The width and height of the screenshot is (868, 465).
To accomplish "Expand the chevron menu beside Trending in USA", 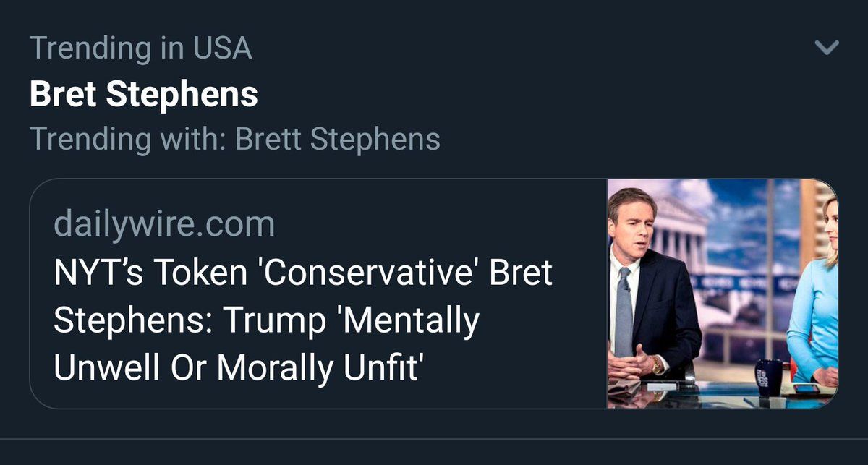I will coord(826,48).
